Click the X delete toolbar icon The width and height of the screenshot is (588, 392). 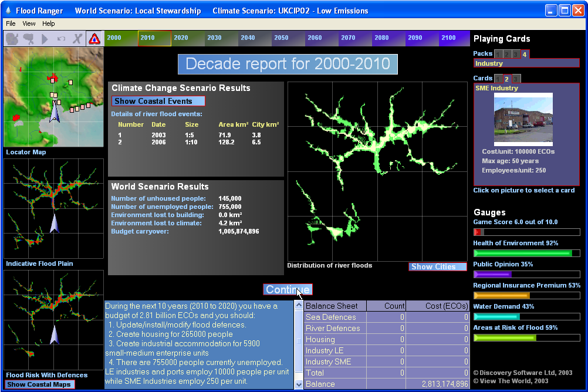coord(77,39)
